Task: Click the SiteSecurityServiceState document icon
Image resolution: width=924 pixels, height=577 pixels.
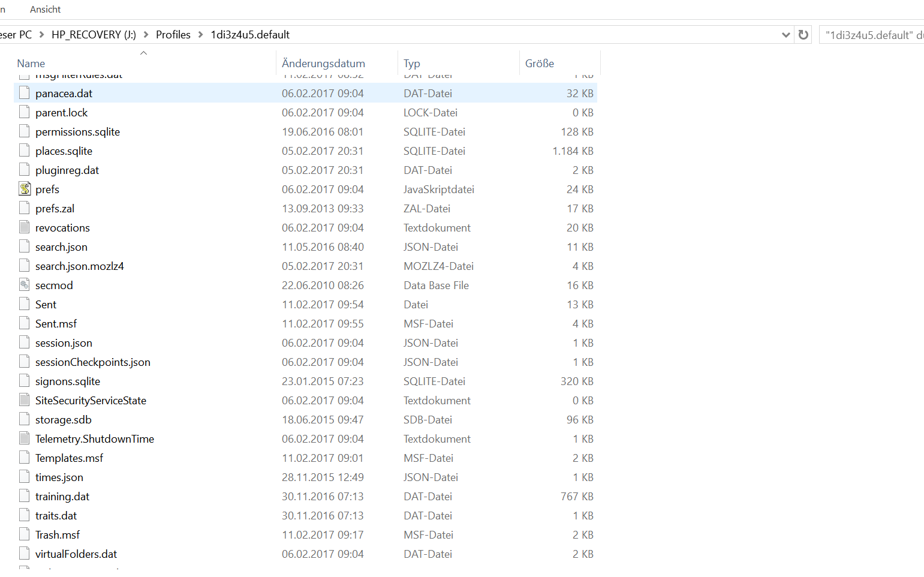Action: click(24, 400)
